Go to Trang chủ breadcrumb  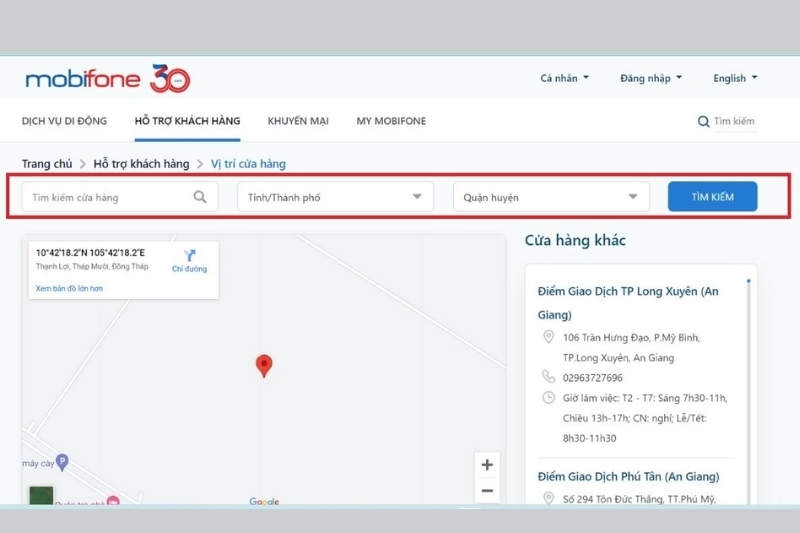point(47,164)
